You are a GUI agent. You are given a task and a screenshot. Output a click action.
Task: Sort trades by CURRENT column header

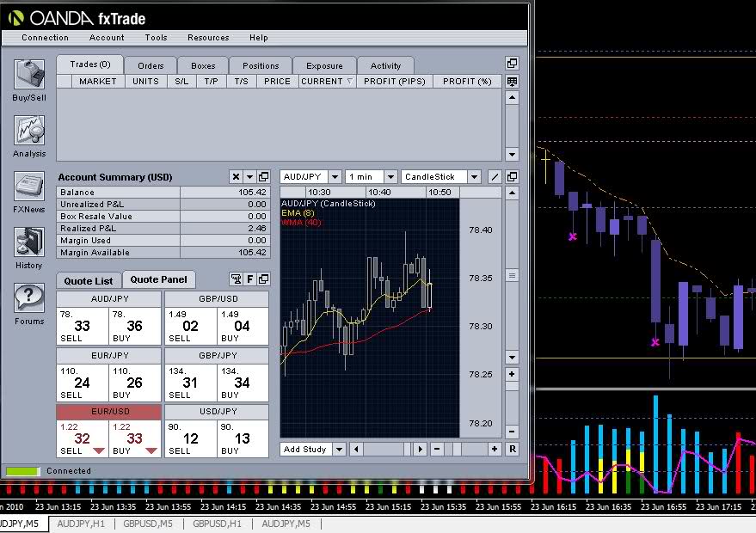tap(327, 81)
